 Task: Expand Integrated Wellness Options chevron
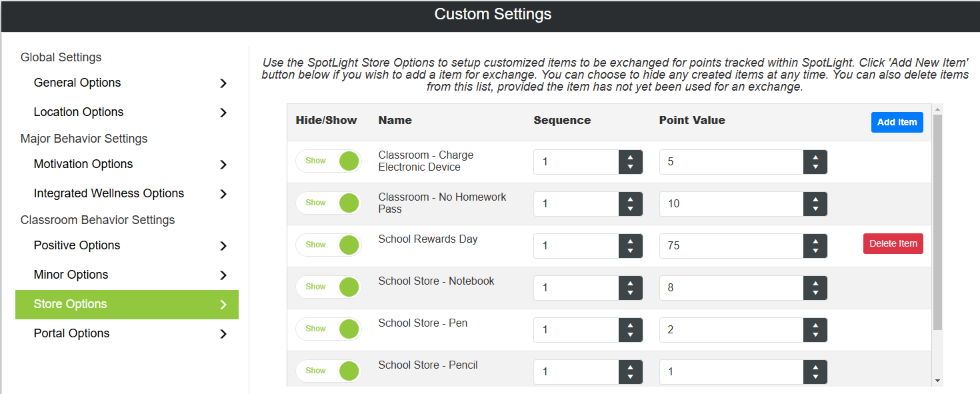[223, 194]
